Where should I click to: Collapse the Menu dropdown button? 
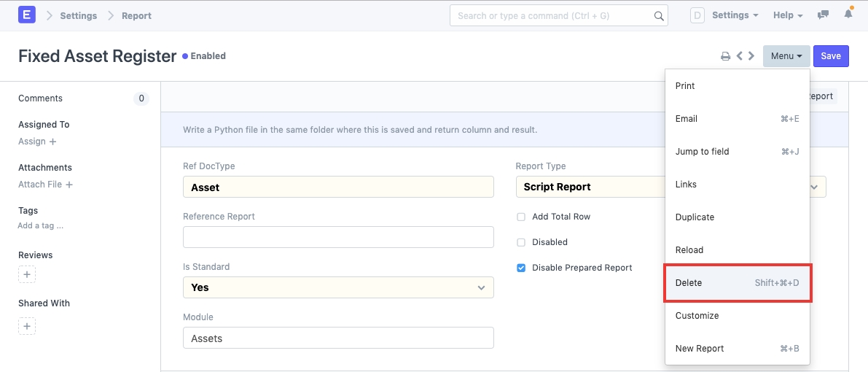point(786,56)
